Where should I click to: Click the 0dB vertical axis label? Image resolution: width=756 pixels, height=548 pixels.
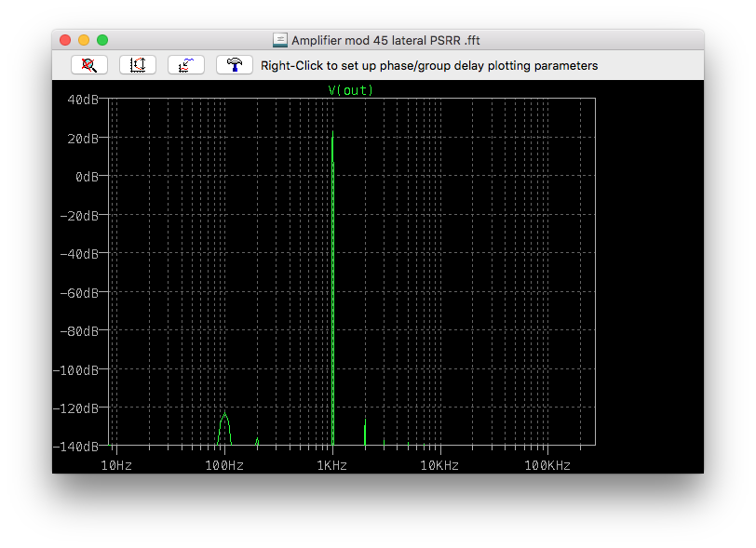[x=87, y=177]
